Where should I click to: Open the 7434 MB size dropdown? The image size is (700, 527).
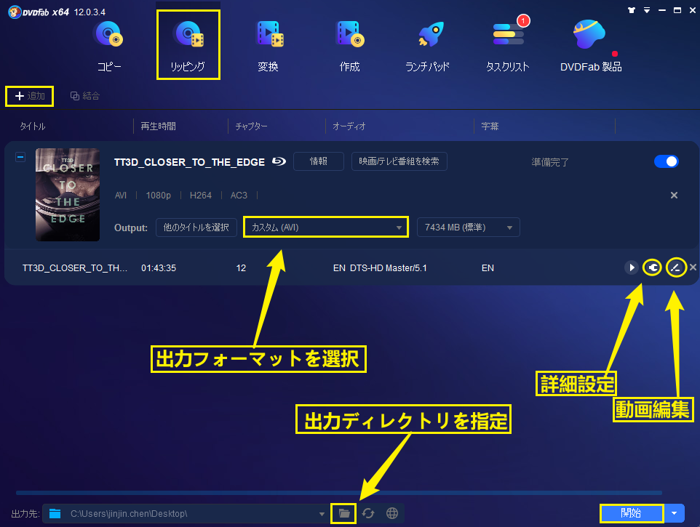[x=468, y=227]
